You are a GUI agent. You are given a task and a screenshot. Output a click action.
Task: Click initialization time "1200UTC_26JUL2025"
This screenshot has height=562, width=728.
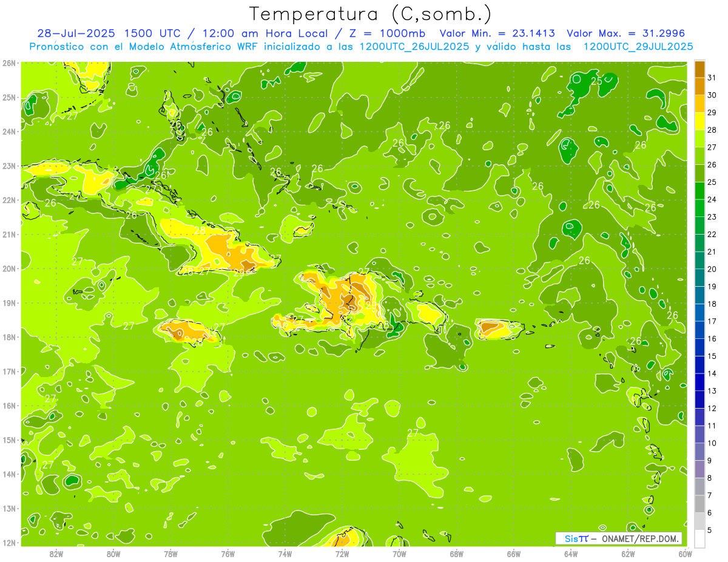pos(414,46)
